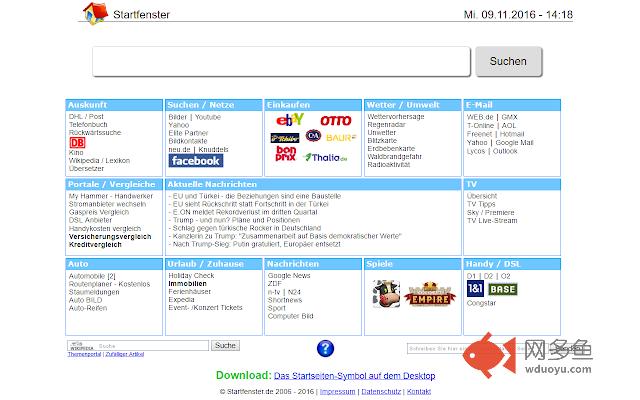640x400 pixels.
Task: Click the Startfenster house logo
Action: click(96, 13)
